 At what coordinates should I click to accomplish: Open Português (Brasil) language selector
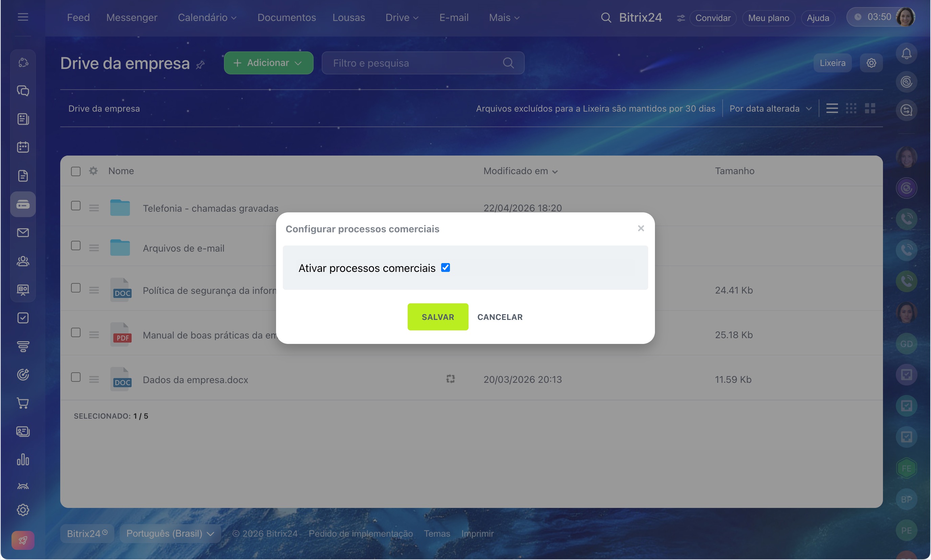[170, 533]
